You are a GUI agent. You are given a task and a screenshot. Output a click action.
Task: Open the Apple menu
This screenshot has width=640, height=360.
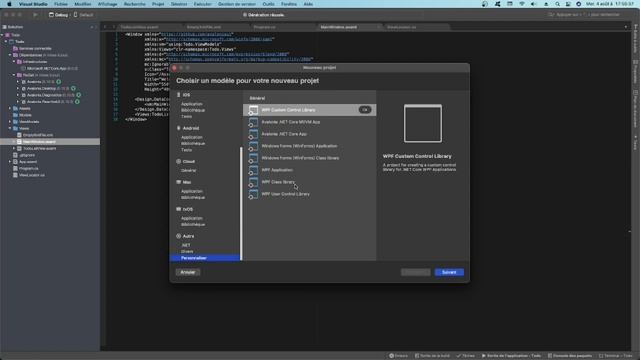pyautogui.click(x=9, y=4)
